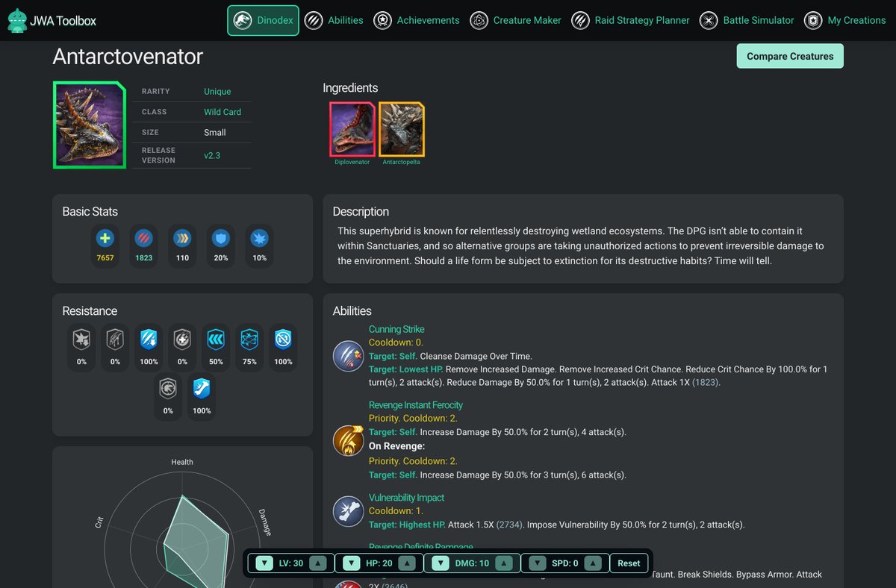
Task: Open the v2.3 release version link
Action: [212, 155]
